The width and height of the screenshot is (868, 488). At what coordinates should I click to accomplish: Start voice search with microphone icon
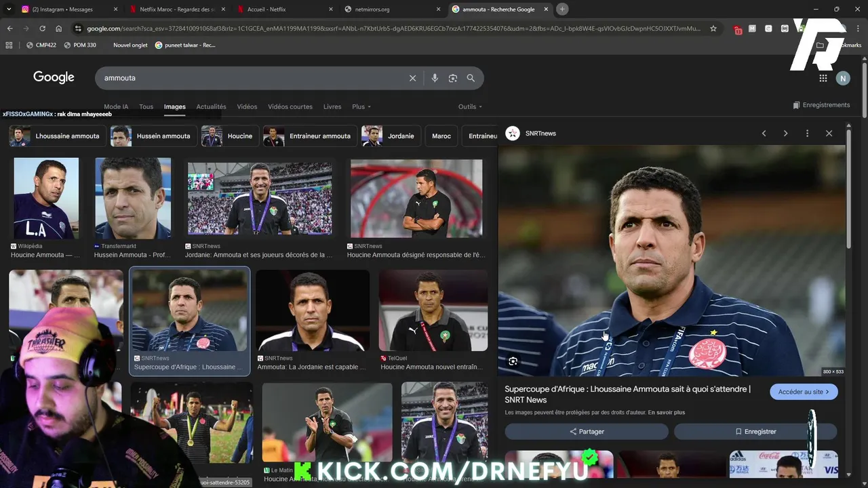435,78
